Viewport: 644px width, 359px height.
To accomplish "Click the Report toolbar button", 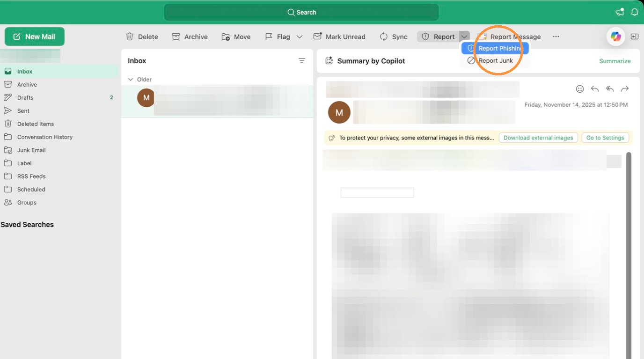I will (438, 37).
